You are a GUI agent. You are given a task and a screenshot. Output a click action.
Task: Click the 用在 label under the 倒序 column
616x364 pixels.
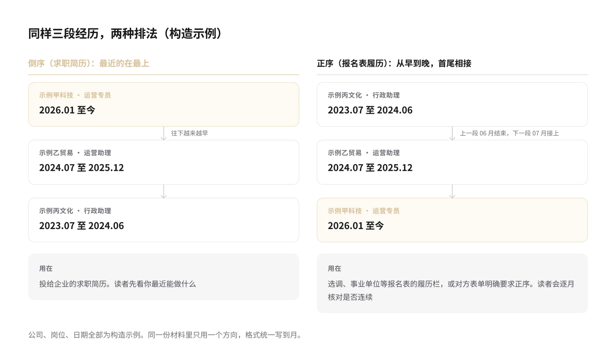point(46,269)
